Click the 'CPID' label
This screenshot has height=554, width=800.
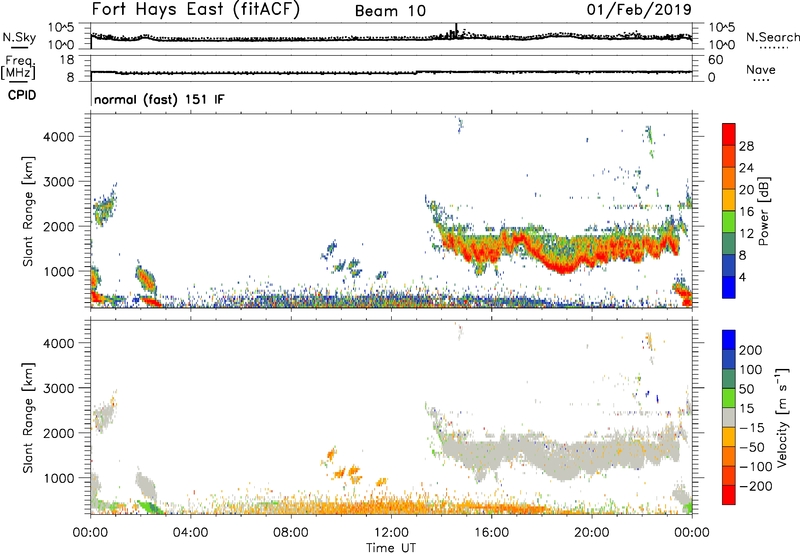point(22,95)
